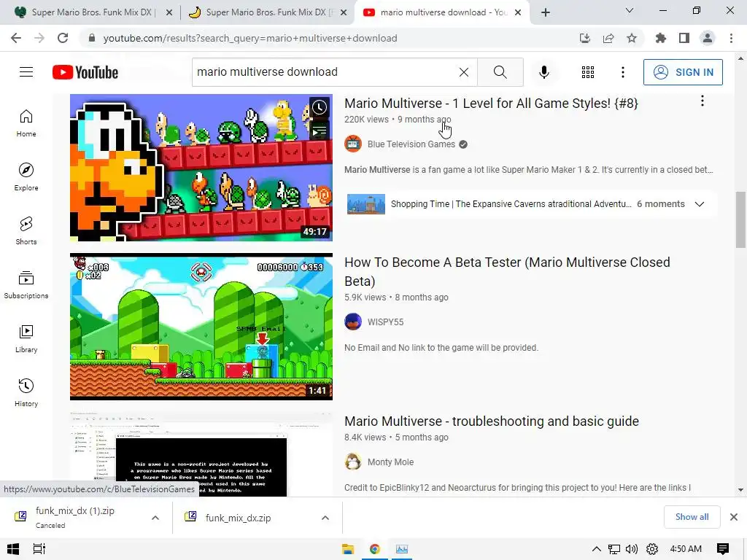
Task: Open File Explorer from the taskbar
Action: click(348, 549)
